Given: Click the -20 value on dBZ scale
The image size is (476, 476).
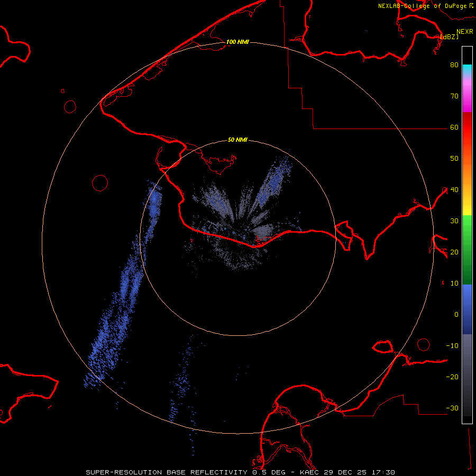Looking at the screenshot, I should (x=452, y=377).
